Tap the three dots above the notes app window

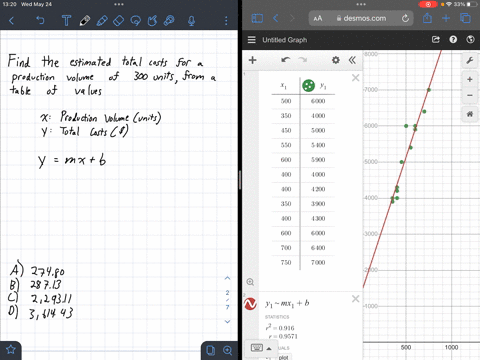tap(119, 4)
